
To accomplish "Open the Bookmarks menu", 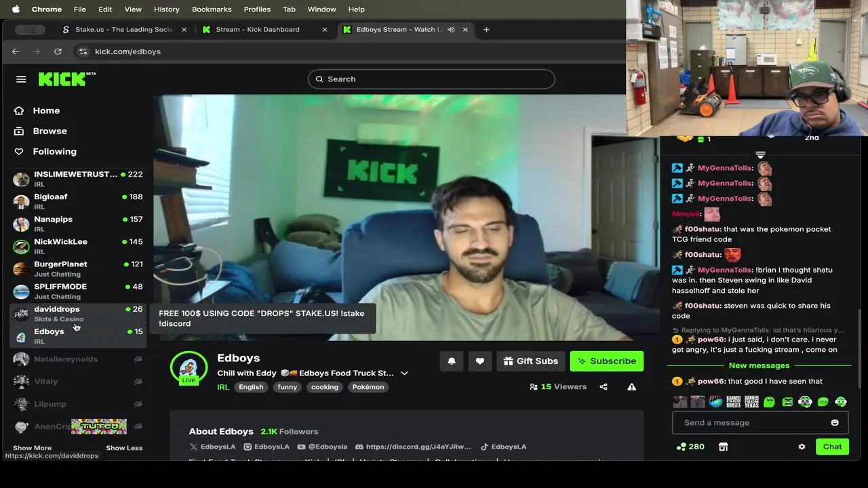I will [212, 9].
